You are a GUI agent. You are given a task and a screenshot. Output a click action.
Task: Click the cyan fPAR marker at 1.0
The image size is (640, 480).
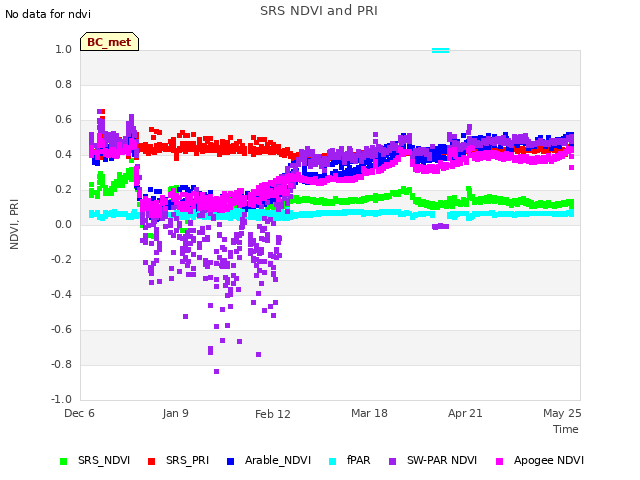pos(440,51)
